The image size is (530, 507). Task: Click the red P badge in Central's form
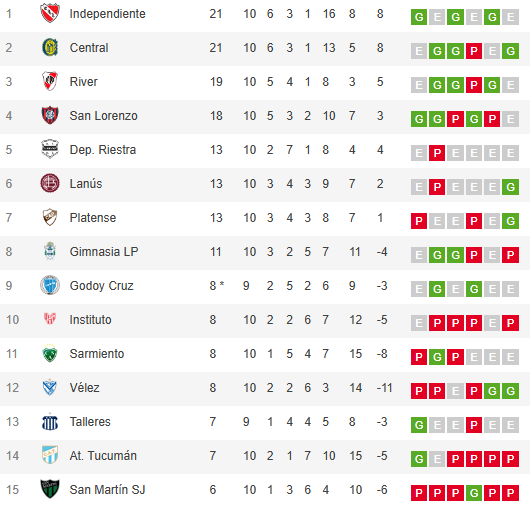(x=474, y=51)
